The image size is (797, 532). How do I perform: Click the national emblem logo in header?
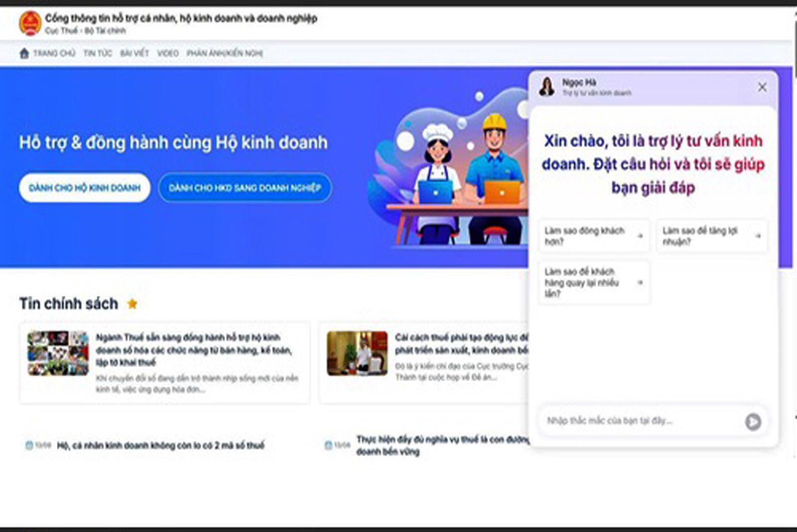coord(30,23)
